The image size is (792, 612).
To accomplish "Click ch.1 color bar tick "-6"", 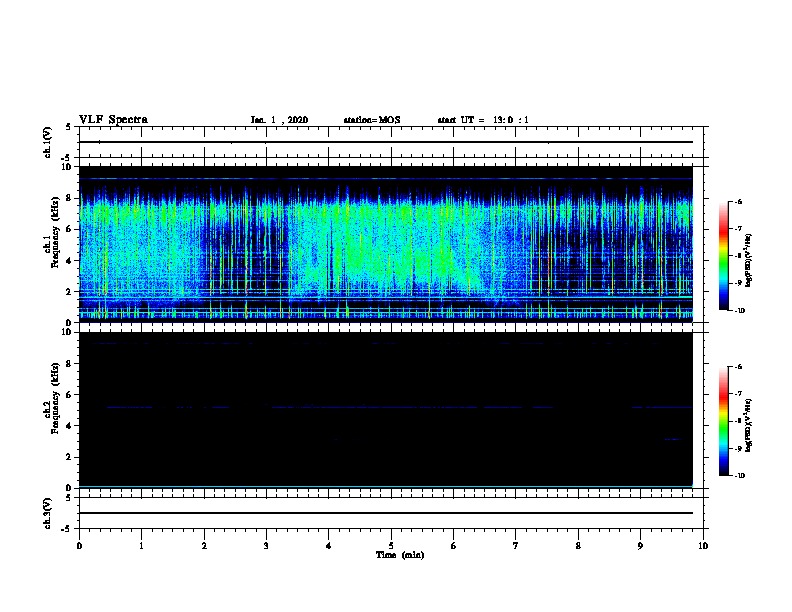I will click(738, 201).
